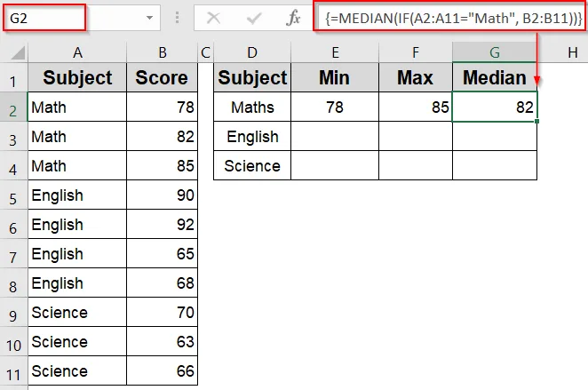The image size is (588, 390).
Task: Select row 3 header
Action: point(13,136)
